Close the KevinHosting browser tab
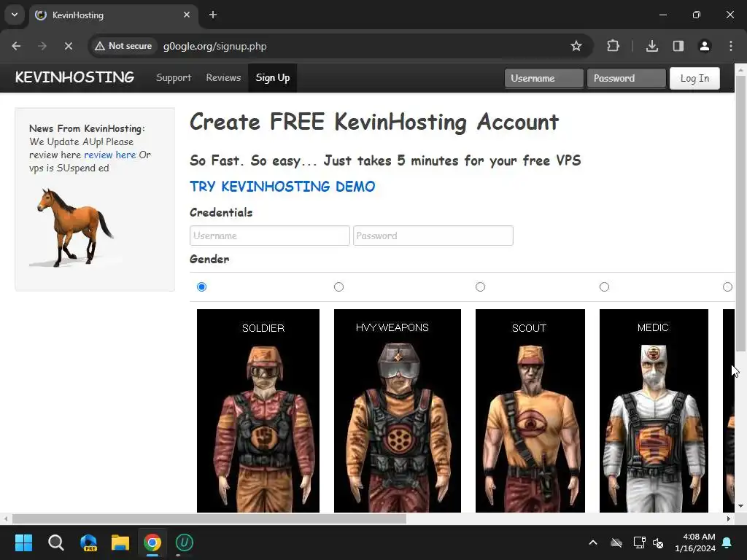747x560 pixels. (187, 15)
